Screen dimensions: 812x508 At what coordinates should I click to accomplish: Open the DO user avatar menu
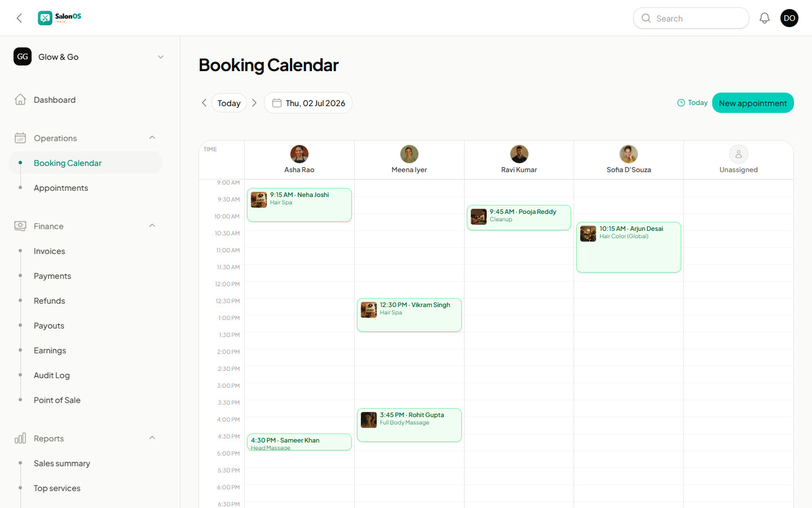(789, 18)
